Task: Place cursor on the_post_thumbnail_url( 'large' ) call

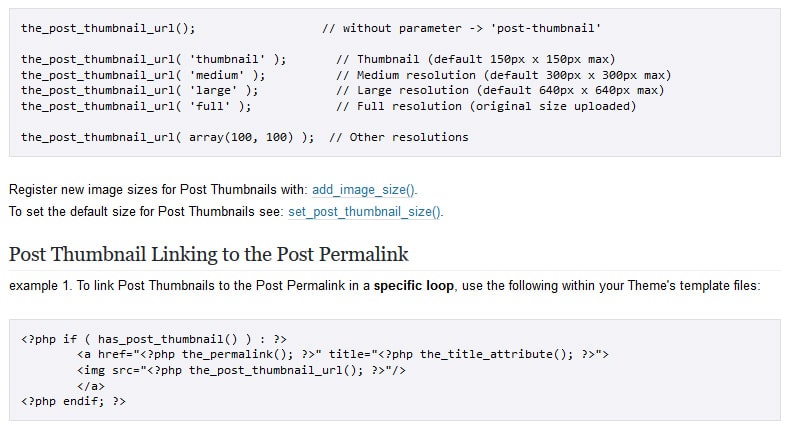Action: pos(140,90)
